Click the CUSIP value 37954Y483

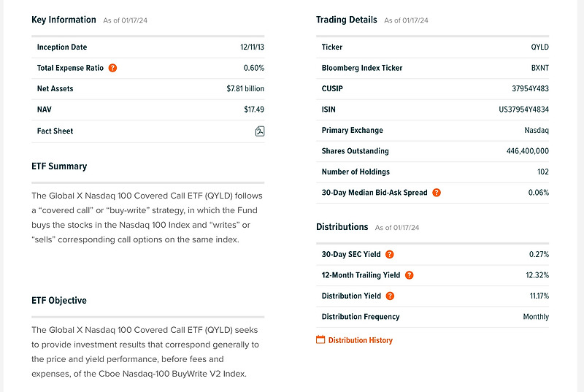pos(529,89)
